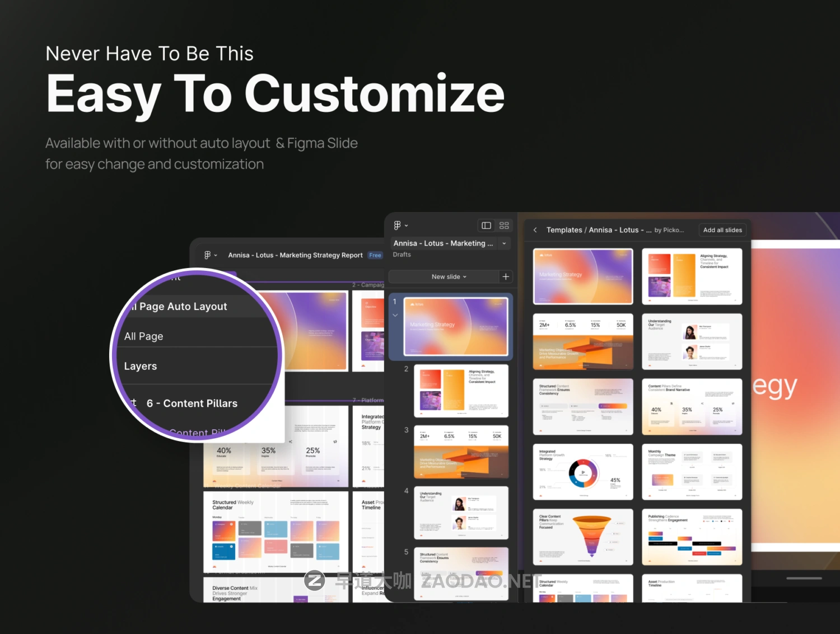The image size is (840, 634).
Task: Click the plus icon beside New slide
Action: [506, 277]
